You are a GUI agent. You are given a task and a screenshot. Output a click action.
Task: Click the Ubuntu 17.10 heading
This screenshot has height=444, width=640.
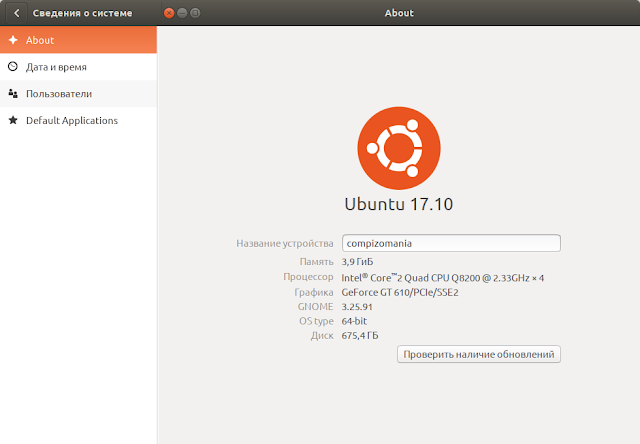click(x=399, y=204)
